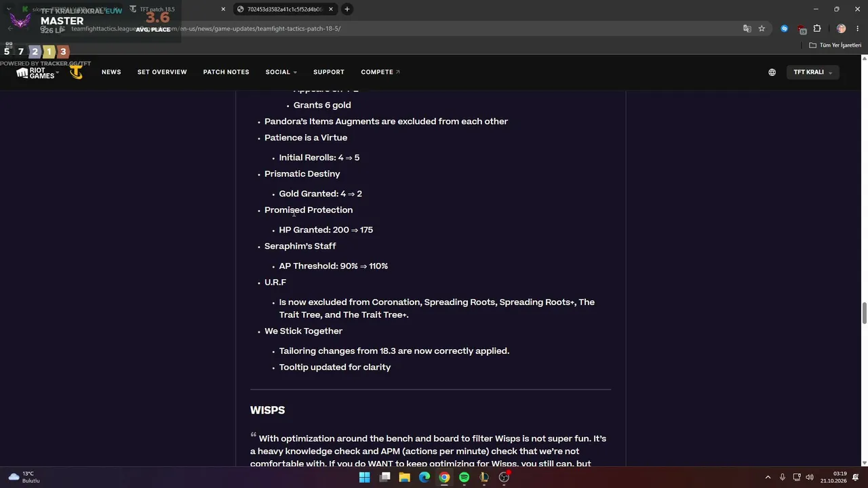This screenshot has height=488, width=868.
Task: Click the "Seraphim's Staff" bullet text
Action: click(x=300, y=246)
